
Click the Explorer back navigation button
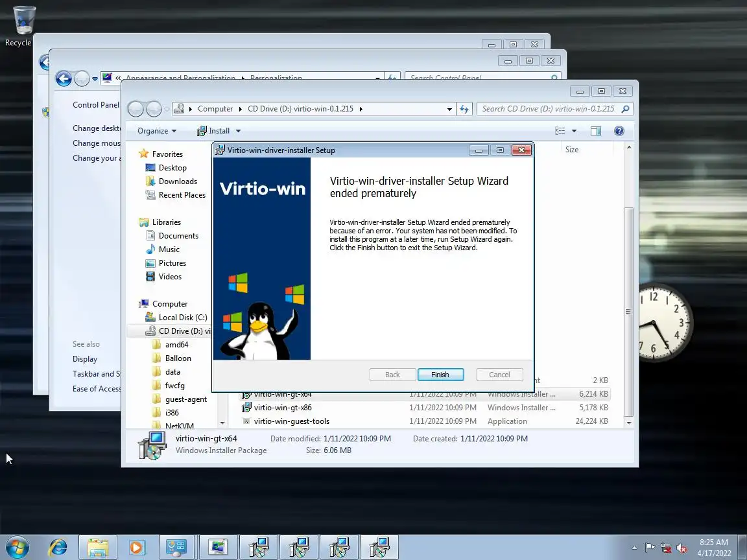point(136,109)
